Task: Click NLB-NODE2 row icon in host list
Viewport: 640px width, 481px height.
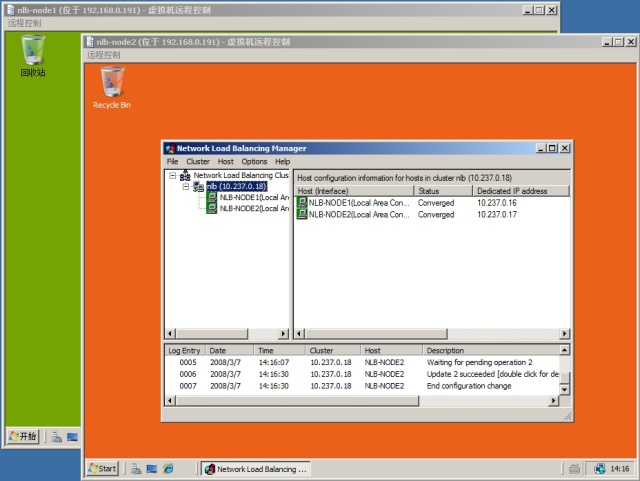Action: 303,214
